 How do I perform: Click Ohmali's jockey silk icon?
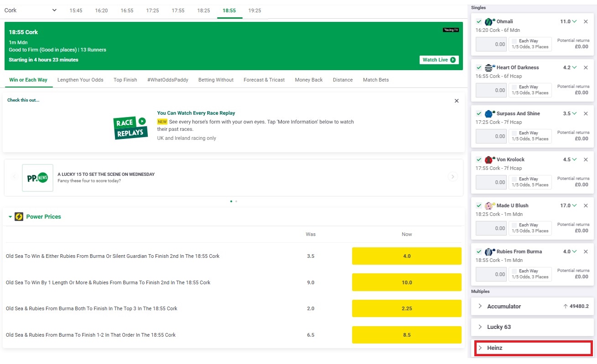[x=489, y=21]
